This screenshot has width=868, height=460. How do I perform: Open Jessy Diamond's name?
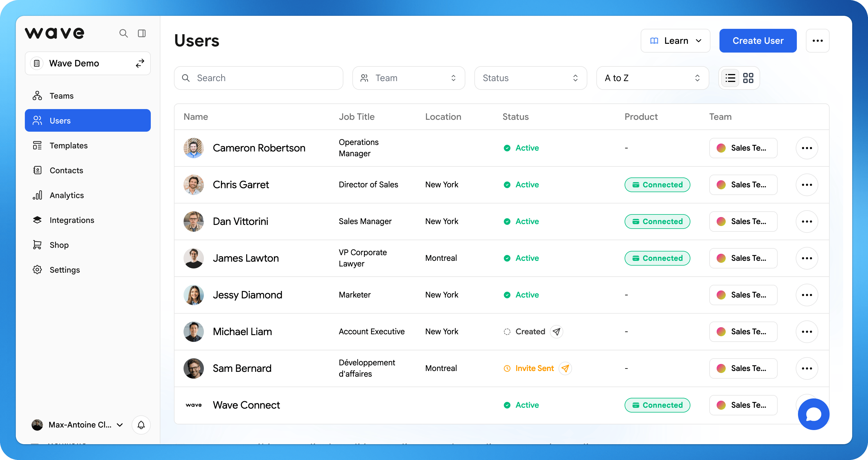pyautogui.click(x=247, y=295)
